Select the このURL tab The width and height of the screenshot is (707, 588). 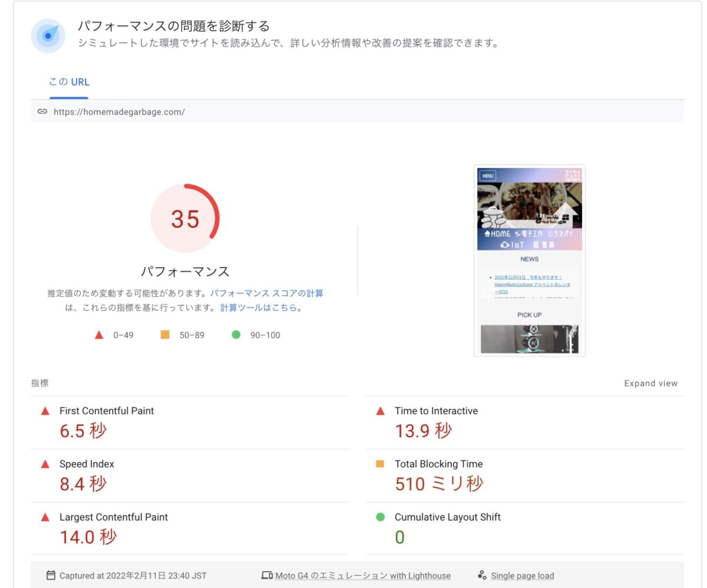coord(69,82)
